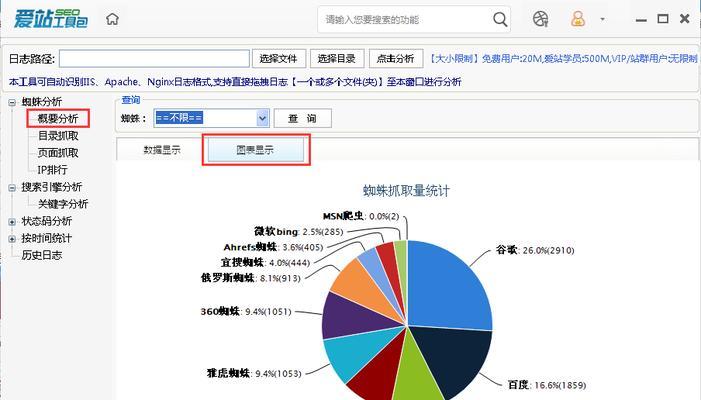This screenshot has height=400, width=701.
Task: Open 历史日志 in the tree
Action: click(42, 255)
